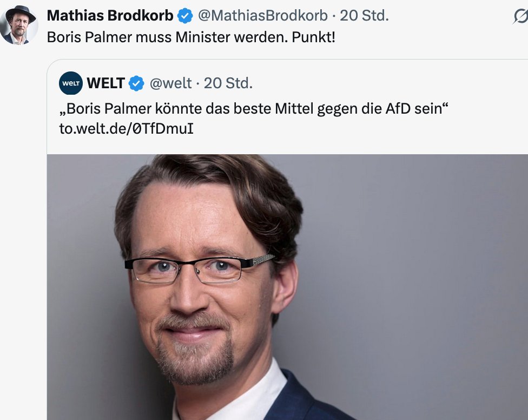528x420 pixels.
Task: Click the text "Boris Palmer muss Minister werden"
Action: [167, 37]
